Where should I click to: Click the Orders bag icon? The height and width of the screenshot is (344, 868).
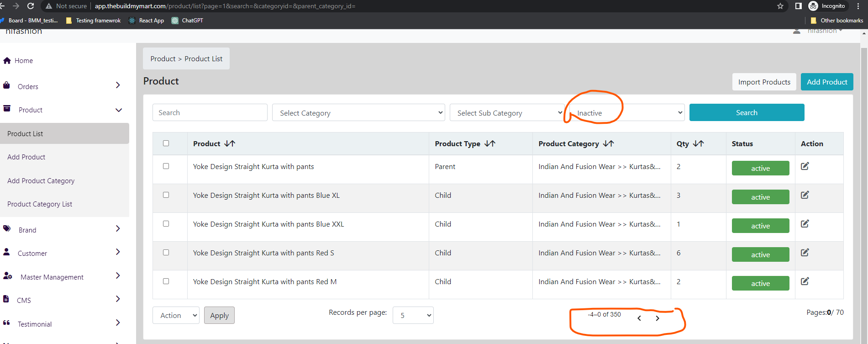(6, 85)
